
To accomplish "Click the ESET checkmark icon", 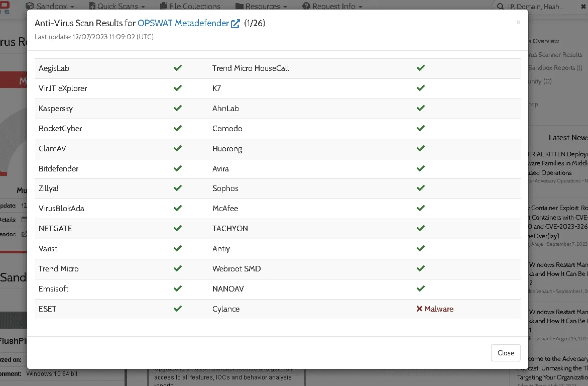I will (x=178, y=309).
